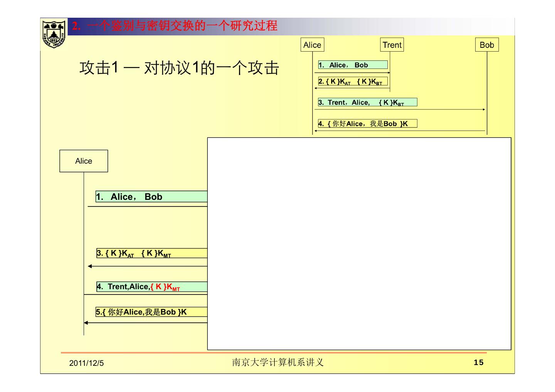Screen dimensions: 555x392
Task: Click the "1. Alice, Bob" label under Trent box
Action: coord(353,65)
